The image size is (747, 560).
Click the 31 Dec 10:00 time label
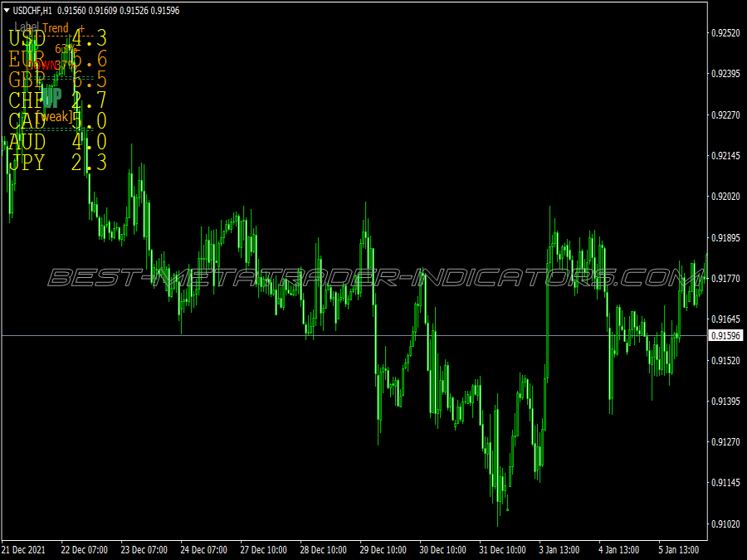click(x=503, y=550)
